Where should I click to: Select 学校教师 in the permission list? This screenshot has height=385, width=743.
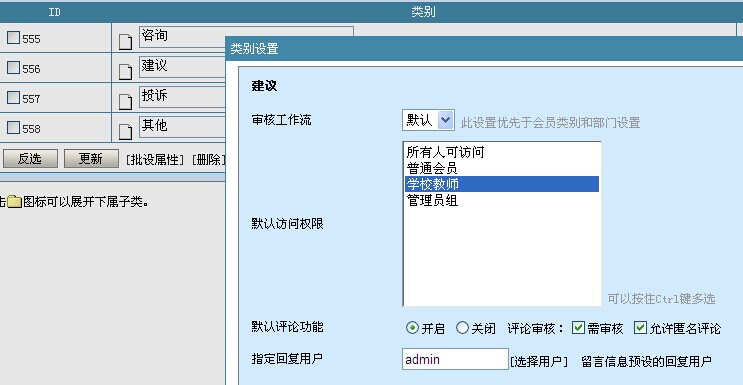[x=501, y=184]
